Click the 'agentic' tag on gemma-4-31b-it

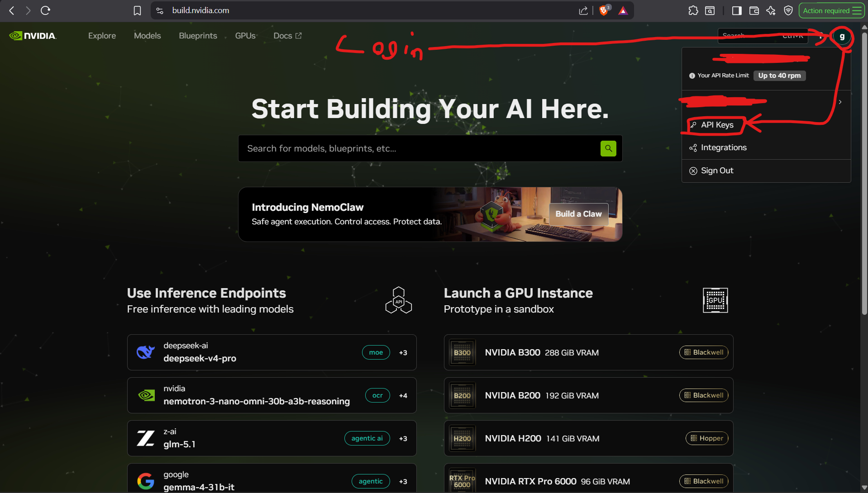pos(371,481)
